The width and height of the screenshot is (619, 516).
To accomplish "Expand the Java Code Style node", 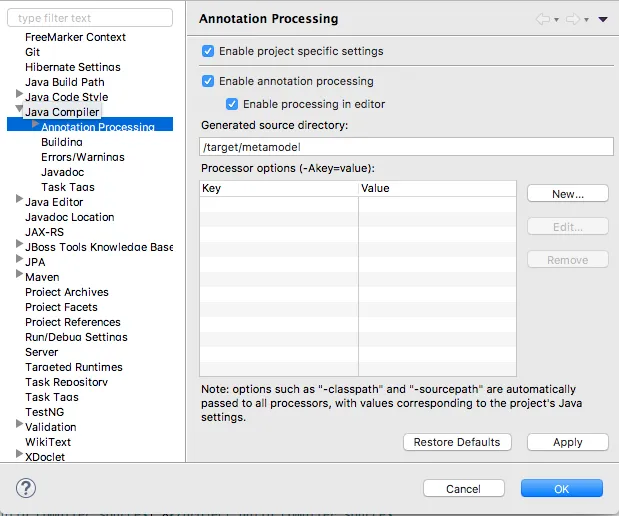I will click(x=19, y=95).
